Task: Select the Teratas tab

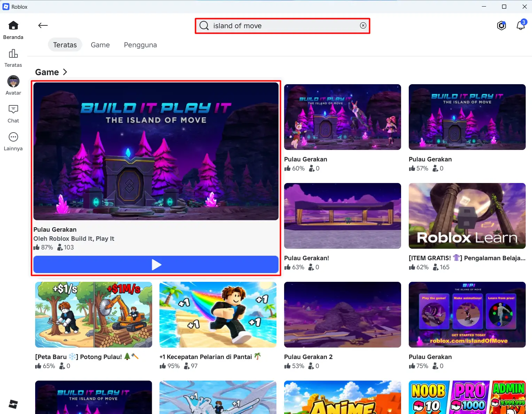Action: click(x=65, y=45)
